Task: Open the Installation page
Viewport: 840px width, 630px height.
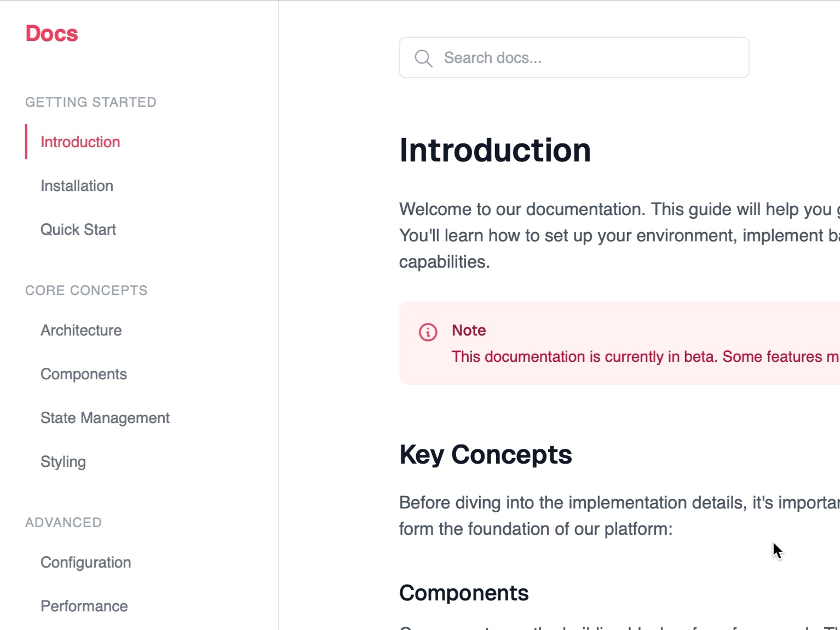Action: click(77, 186)
